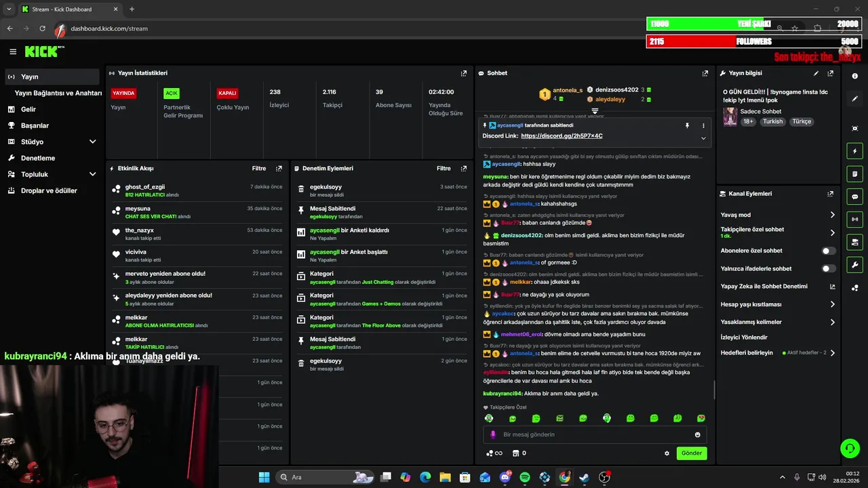This screenshot has width=868, height=488.
Task: Open Yasaklanmış kelimeler options
Action: click(x=778, y=322)
